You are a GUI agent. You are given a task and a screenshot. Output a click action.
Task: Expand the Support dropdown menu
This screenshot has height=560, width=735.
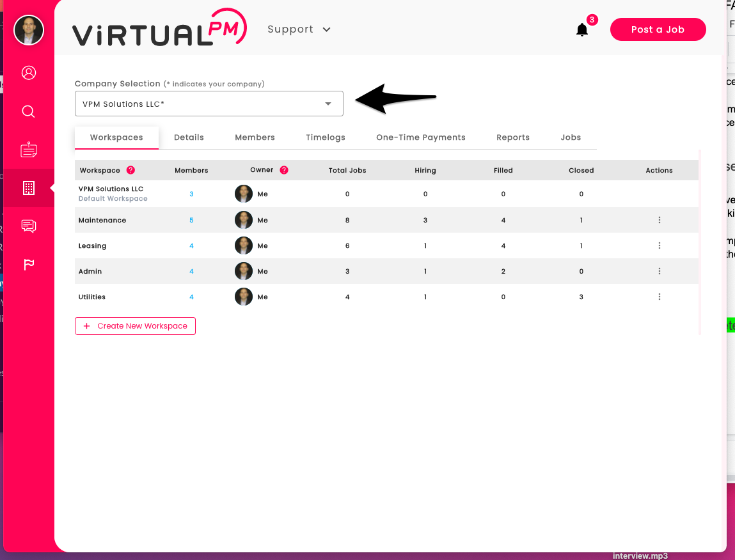[299, 29]
